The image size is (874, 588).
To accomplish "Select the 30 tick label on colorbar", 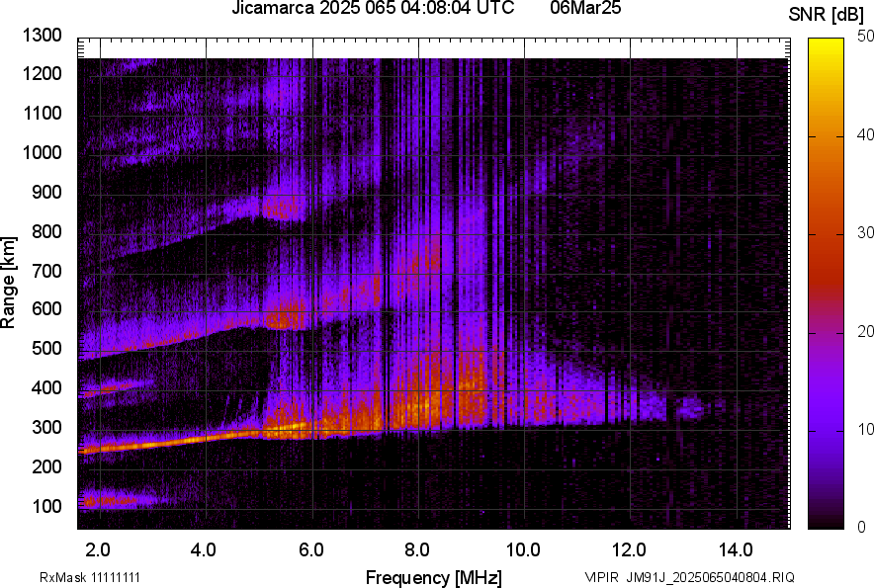I will pyautogui.click(x=865, y=232).
